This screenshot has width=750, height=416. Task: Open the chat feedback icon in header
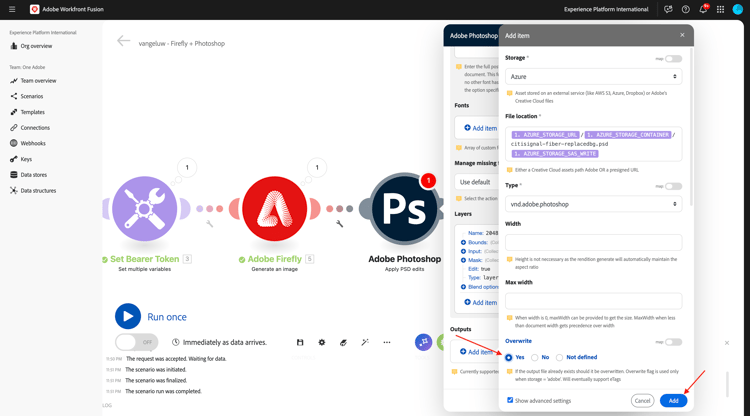pos(668,9)
